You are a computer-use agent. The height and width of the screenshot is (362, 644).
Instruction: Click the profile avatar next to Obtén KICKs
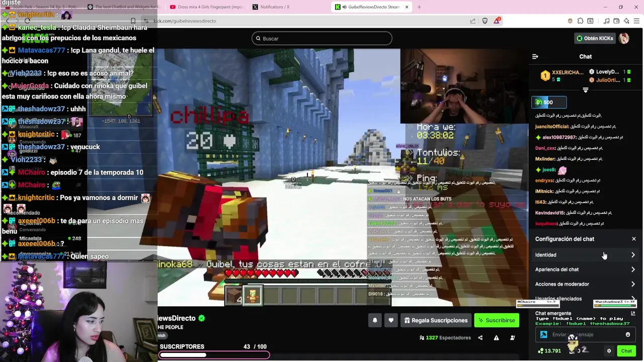624,38
